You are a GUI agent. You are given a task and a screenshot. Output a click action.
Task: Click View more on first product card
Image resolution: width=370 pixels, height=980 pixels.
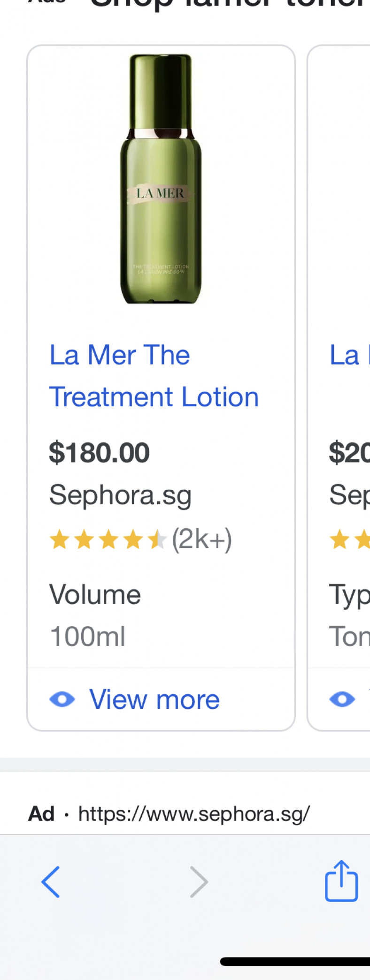coord(154,699)
